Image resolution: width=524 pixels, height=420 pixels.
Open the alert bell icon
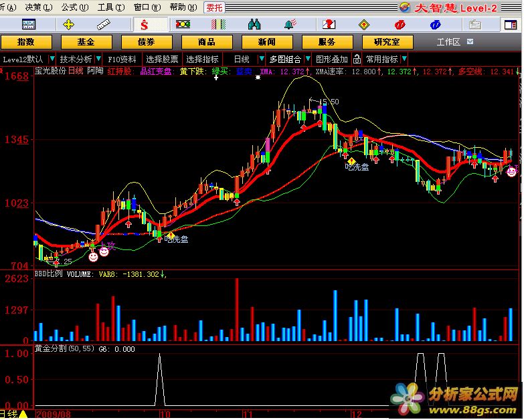(x=290, y=24)
